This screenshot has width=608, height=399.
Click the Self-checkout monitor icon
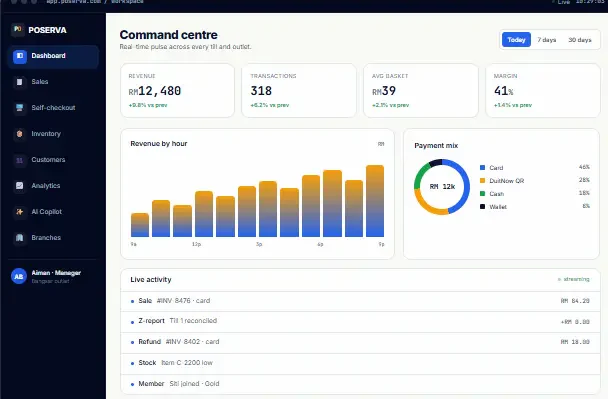pos(20,108)
